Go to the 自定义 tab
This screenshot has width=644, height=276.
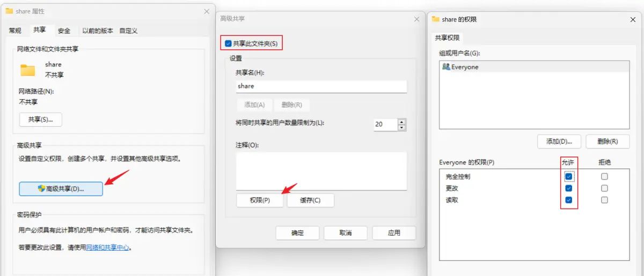[x=128, y=31]
